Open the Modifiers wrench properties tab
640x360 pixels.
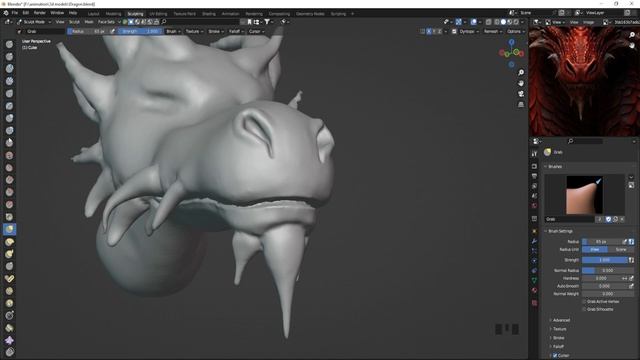pyautogui.click(x=534, y=241)
